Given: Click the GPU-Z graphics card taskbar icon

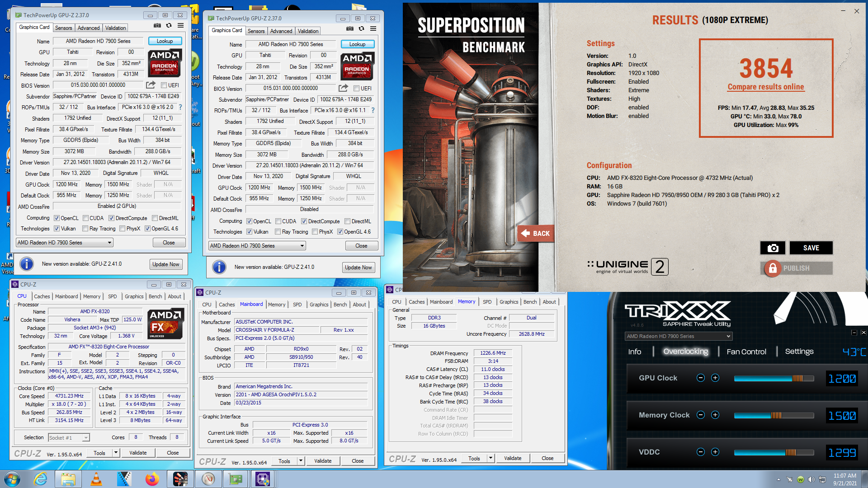Looking at the screenshot, I should (x=236, y=479).
